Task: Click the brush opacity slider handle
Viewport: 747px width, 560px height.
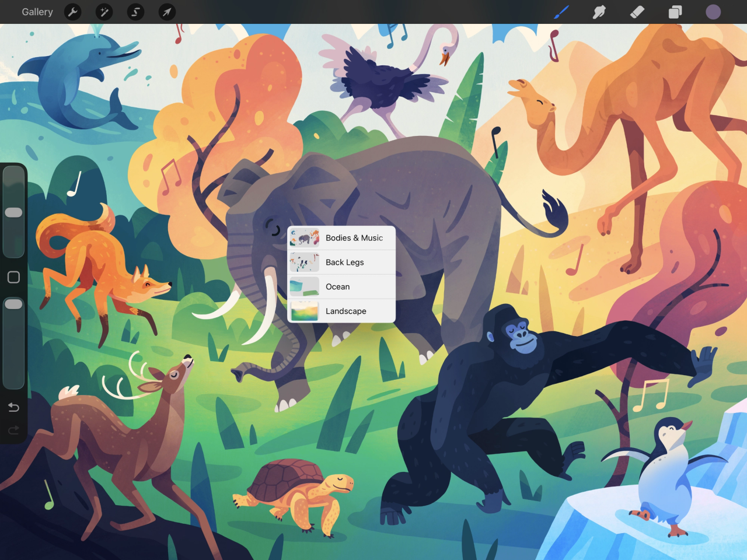Action: tap(13, 304)
